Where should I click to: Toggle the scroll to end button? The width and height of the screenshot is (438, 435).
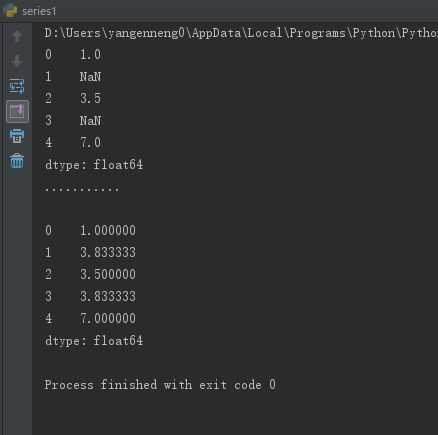[x=17, y=111]
